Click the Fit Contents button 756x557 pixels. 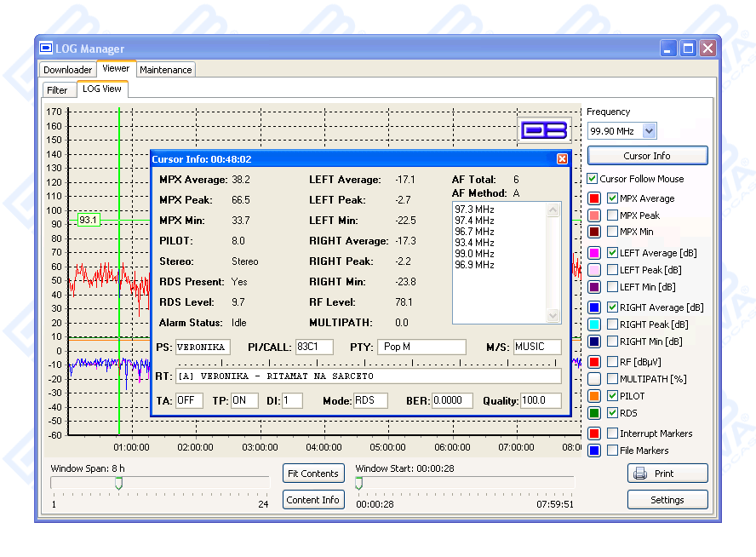coord(313,474)
